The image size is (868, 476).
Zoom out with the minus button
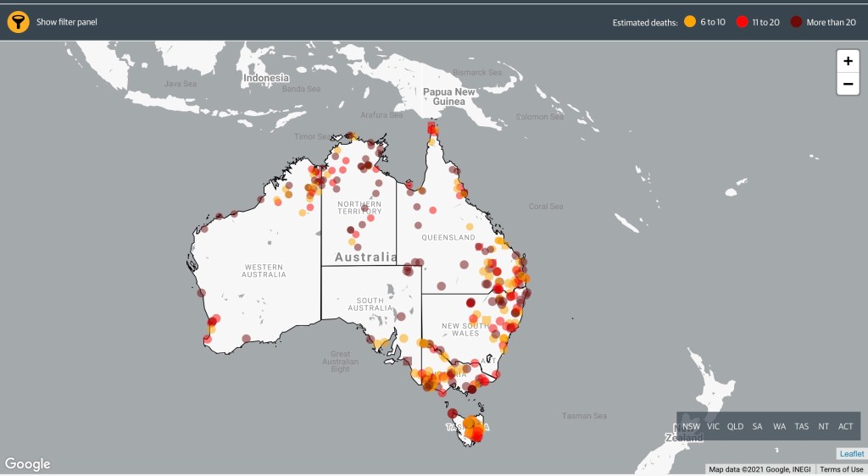[x=848, y=84]
